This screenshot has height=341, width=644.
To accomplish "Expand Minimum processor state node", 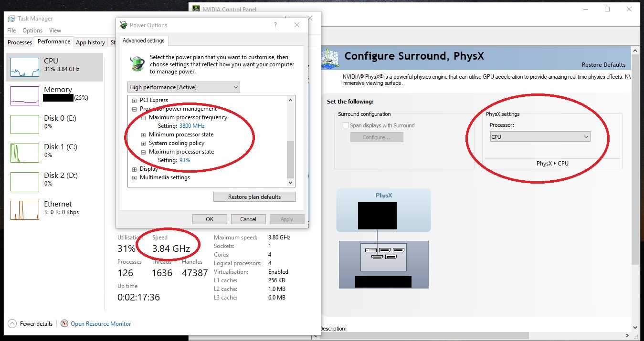I will tap(143, 134).
